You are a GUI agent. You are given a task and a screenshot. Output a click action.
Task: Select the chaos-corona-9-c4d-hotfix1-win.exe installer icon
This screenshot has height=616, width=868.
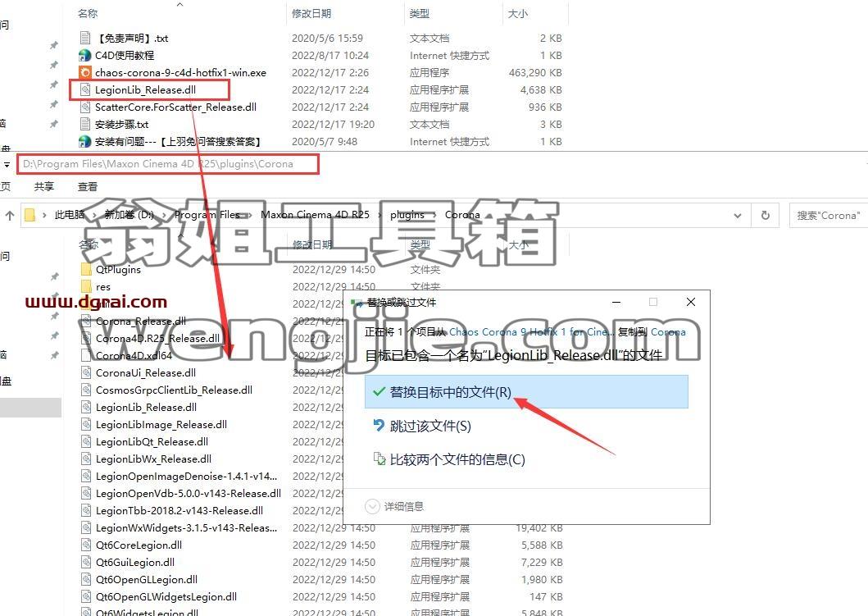pos(84,72)
